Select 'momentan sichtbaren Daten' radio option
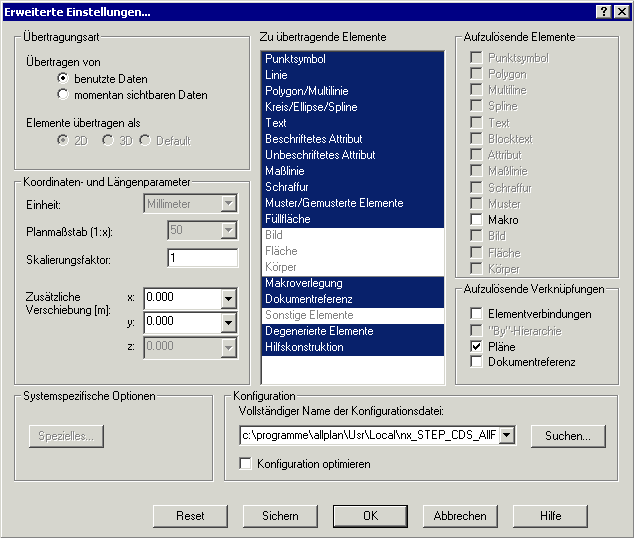The image size is (634, 538). [x=63, y=95]
